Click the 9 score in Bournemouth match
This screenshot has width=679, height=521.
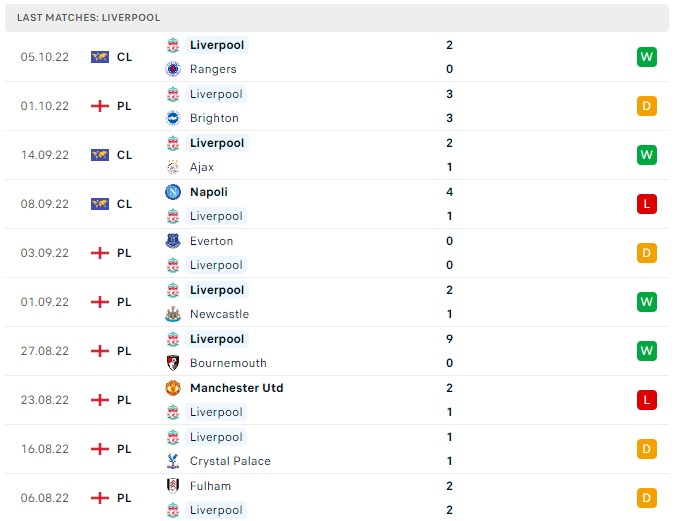click(x=450, y=339)
